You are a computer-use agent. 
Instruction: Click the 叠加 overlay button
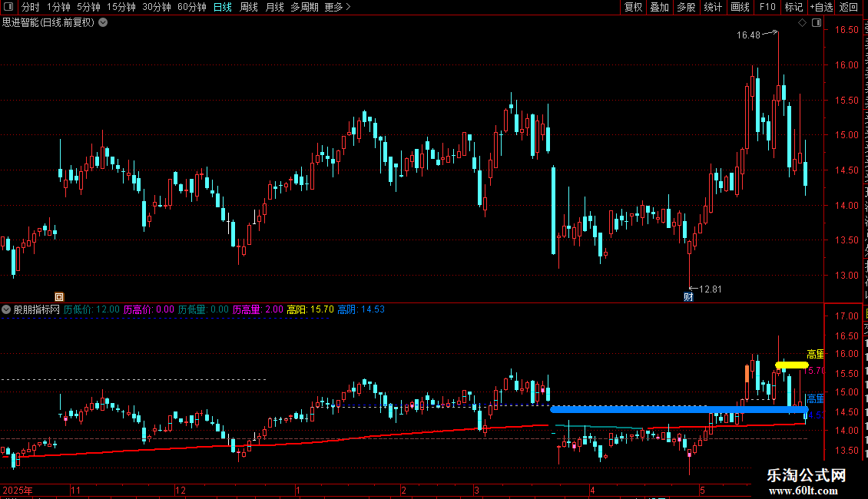(x=659, y=7)
